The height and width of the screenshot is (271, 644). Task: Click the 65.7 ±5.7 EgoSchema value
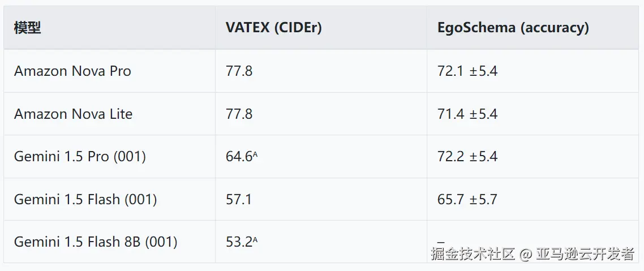tap(467, 199)
